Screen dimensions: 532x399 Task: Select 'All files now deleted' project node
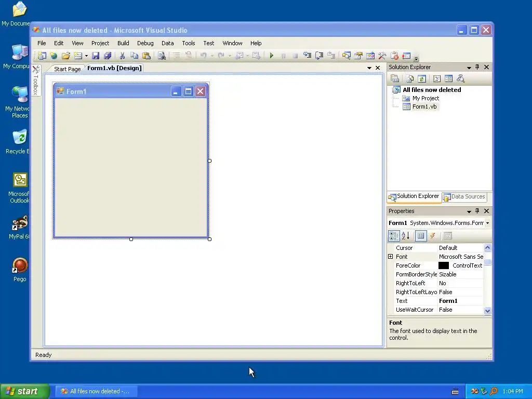pos(432,90)
